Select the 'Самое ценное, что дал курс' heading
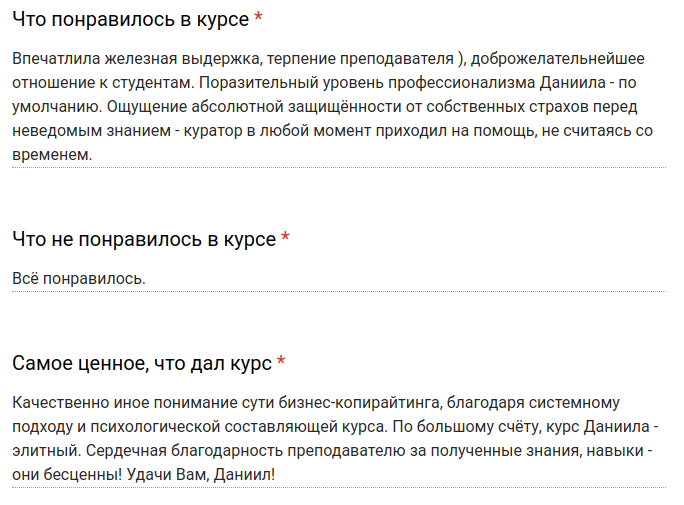 tap(142, 363)
